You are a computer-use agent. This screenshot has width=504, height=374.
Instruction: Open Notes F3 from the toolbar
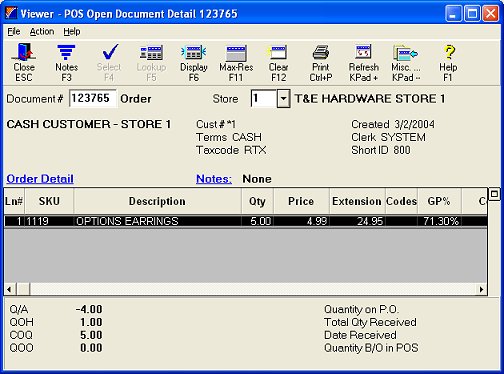[x=66, y=63]
